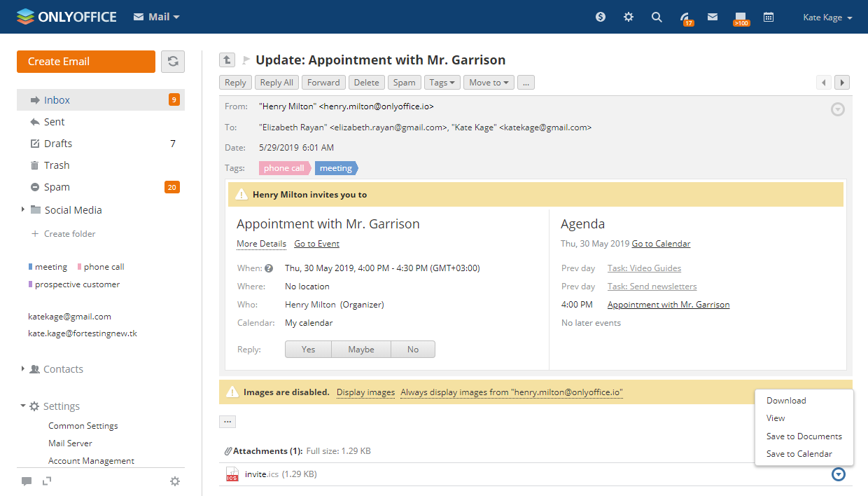Toggle the flag on this email
This screenshot has height=496, width=868.
click(246, 60)
